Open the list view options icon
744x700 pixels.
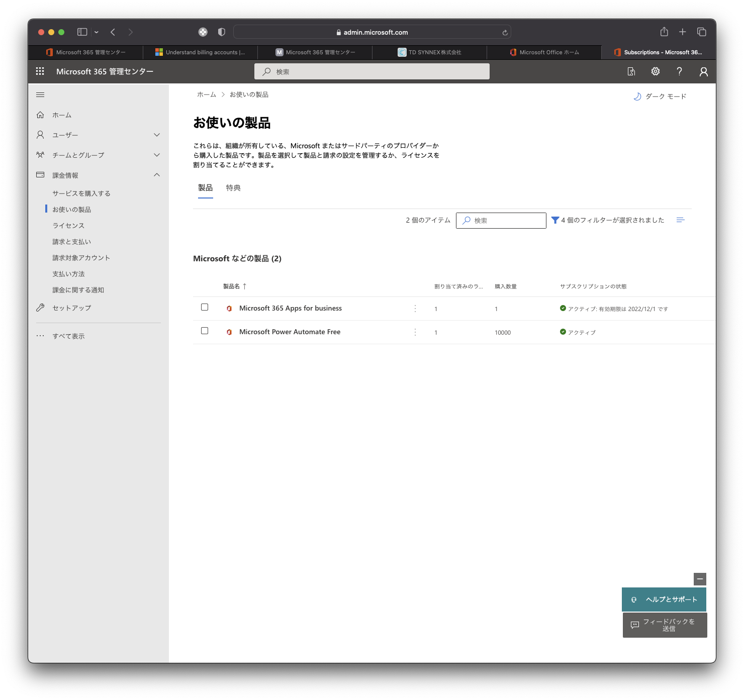coord(681,220)
